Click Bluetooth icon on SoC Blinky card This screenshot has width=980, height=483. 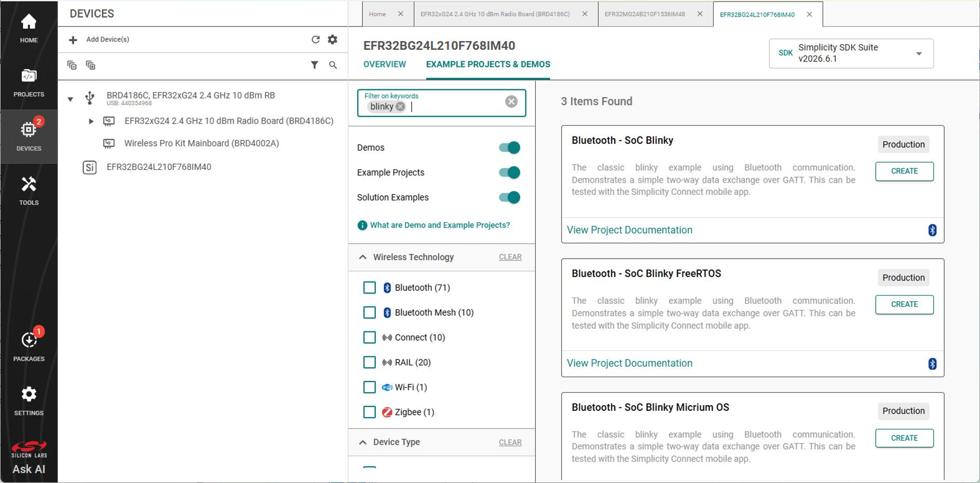932,230
